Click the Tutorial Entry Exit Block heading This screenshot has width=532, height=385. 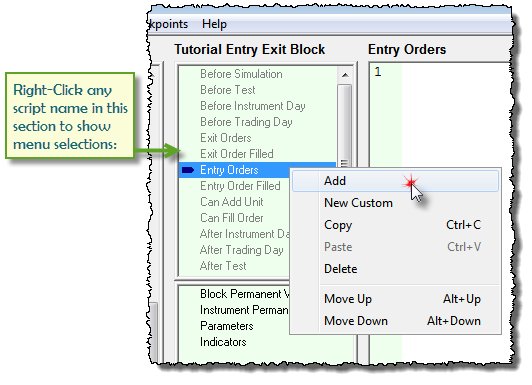249,50
